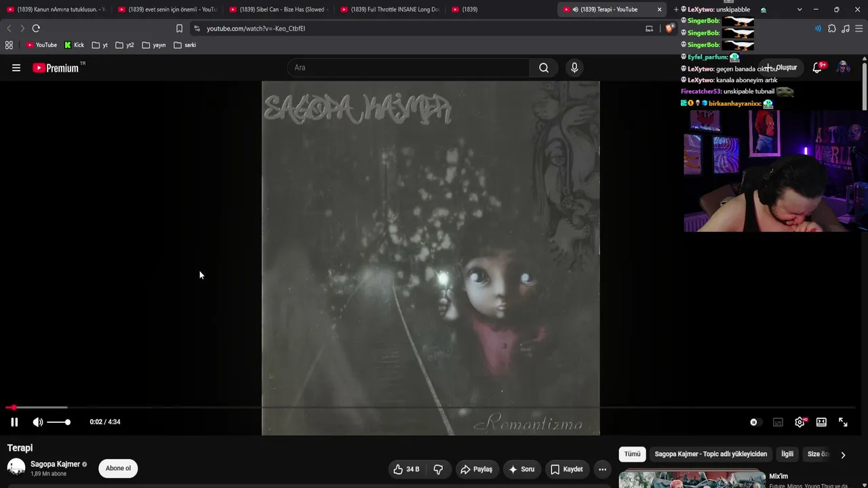The image size is (868, 488).
Task: Switch to the Full Throttle INSANE tab
Action: click(389, 9)
